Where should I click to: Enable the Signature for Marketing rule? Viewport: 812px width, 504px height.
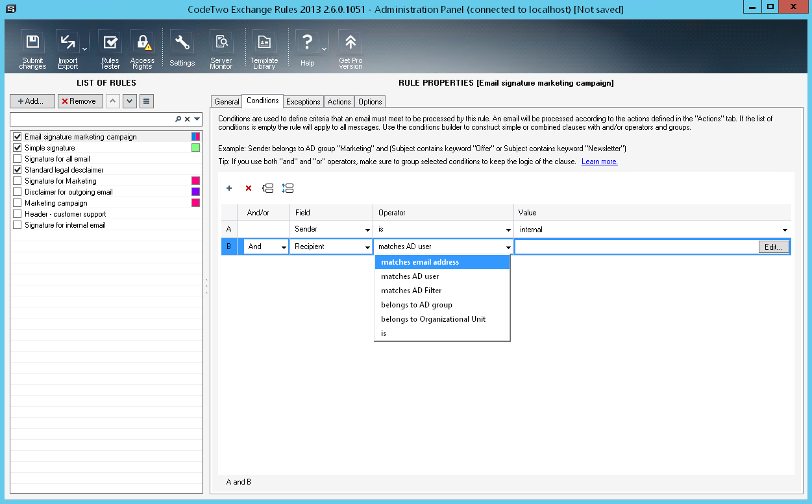tap(18, 181)
